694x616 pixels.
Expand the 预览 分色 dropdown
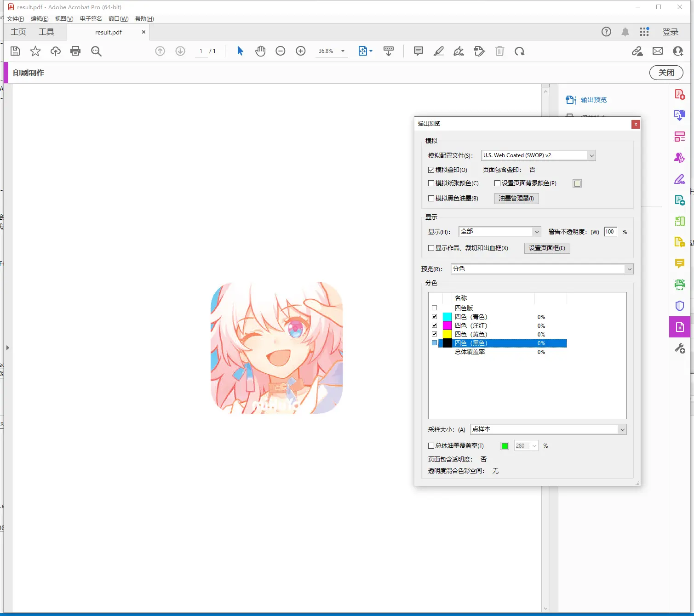tap(542, 269)
